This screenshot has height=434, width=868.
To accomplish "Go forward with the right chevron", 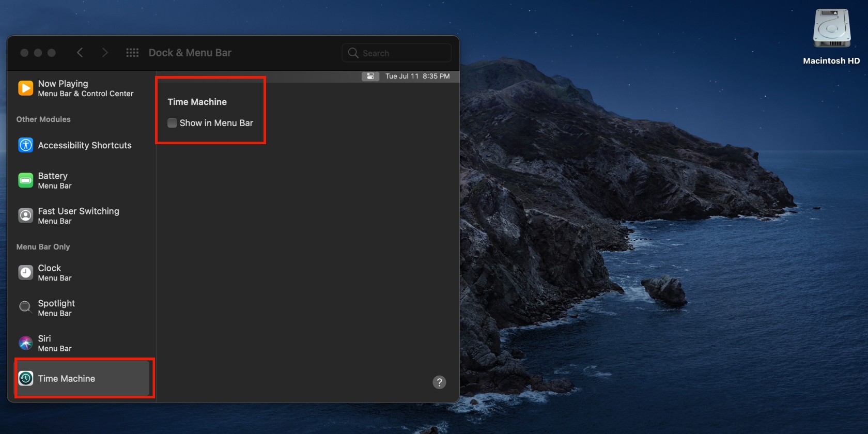I will click(x=105, y=53).
